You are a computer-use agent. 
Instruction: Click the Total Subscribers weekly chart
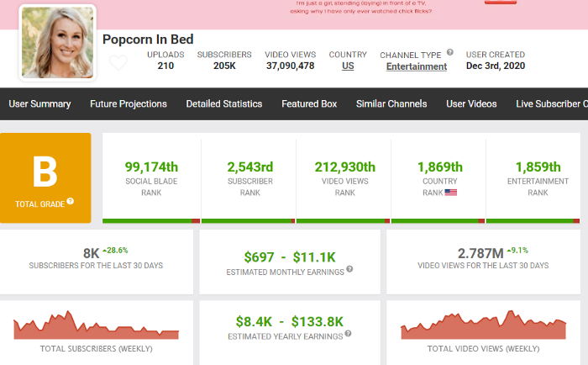[97, 325]
